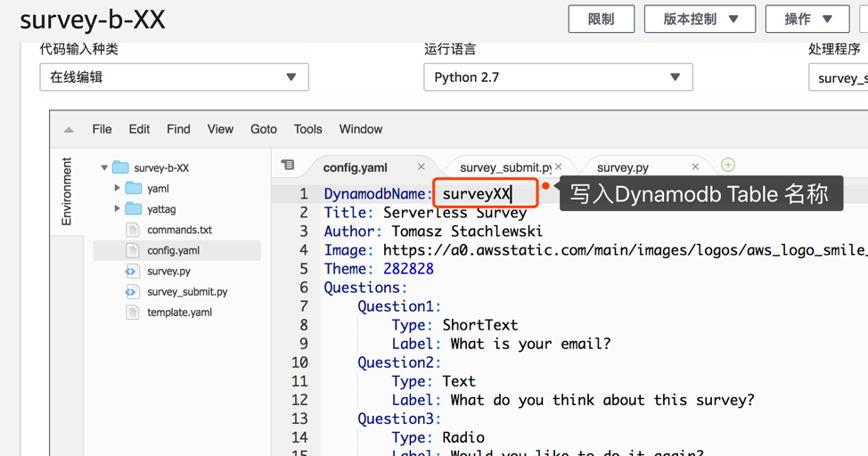Open survey_submit.py in the file tree
The width and height of the screenshot is (868, 456).
pos(187,291)
